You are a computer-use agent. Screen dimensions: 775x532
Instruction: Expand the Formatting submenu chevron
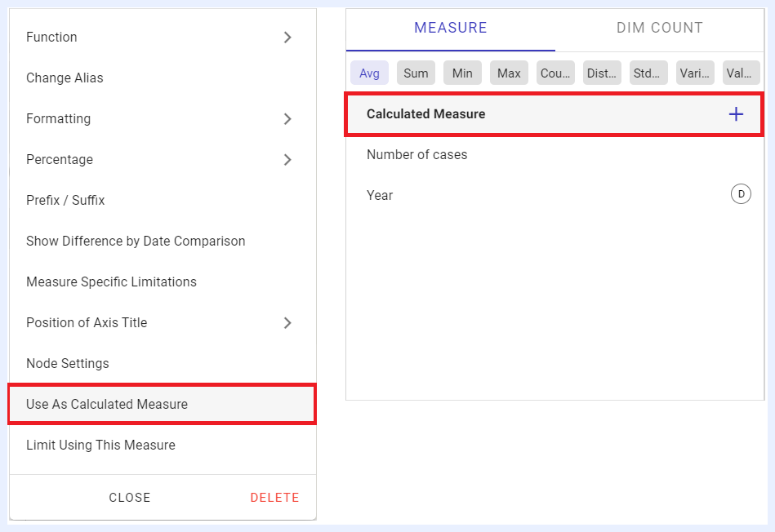[x=287, y=119]
